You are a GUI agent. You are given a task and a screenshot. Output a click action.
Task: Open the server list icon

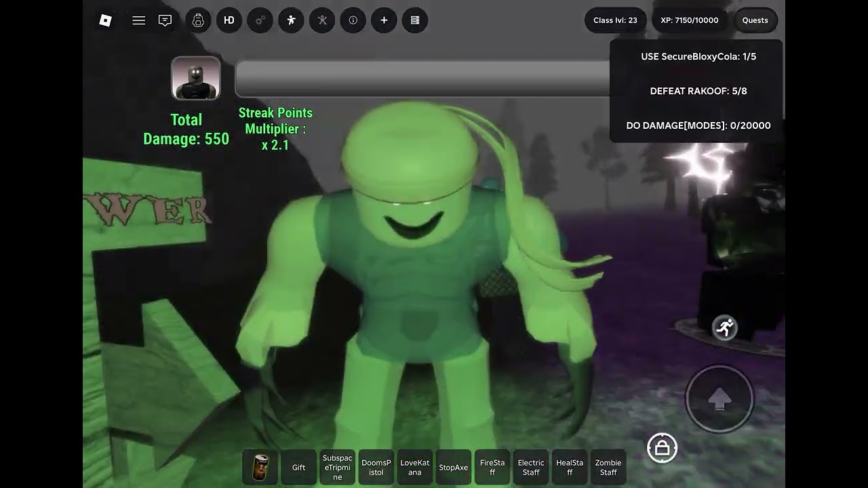(x=415, y=20)
